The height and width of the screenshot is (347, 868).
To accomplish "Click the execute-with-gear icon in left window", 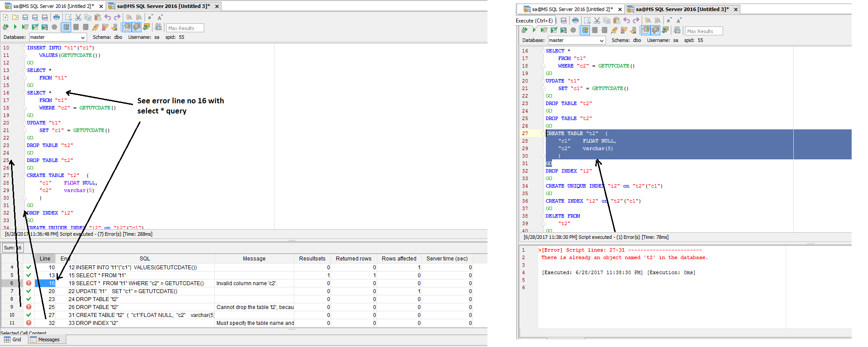I will pyautogui.click(x=6, y=27).
